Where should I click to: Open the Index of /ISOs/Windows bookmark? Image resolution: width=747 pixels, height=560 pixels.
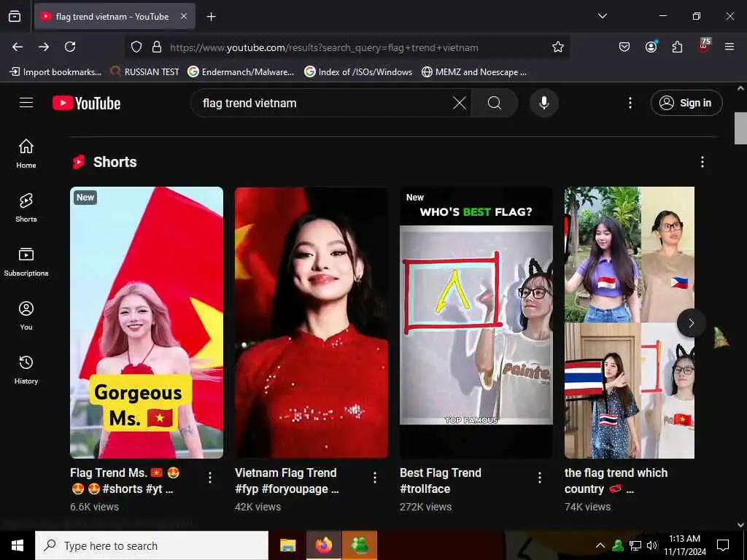click(x=358, y=72)
